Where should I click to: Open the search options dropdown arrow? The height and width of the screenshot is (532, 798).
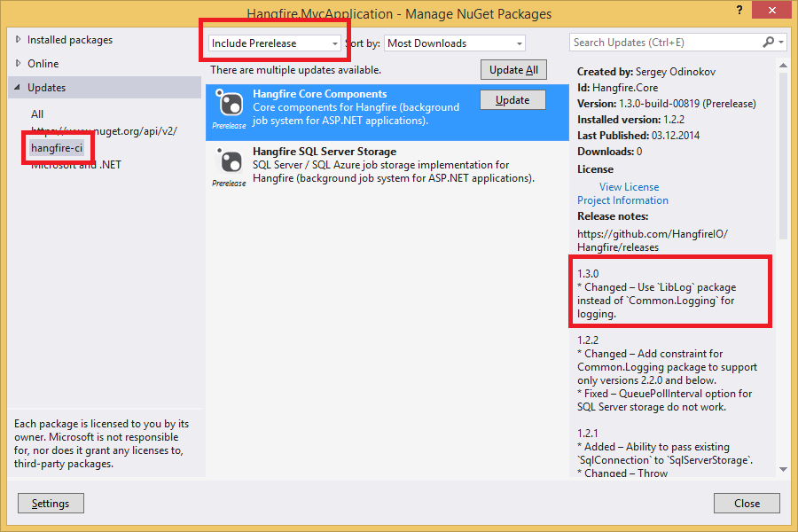click(x=781, y=43)
